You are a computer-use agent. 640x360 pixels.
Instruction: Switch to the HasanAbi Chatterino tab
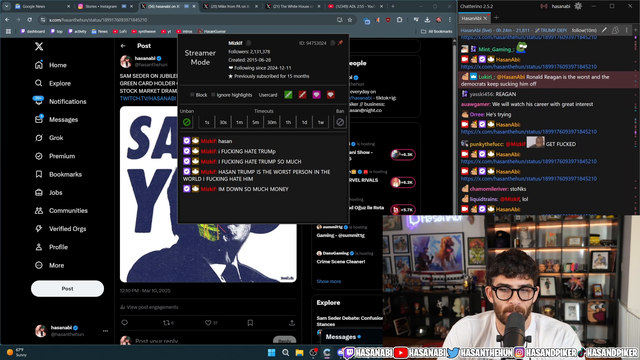(471, 18)
